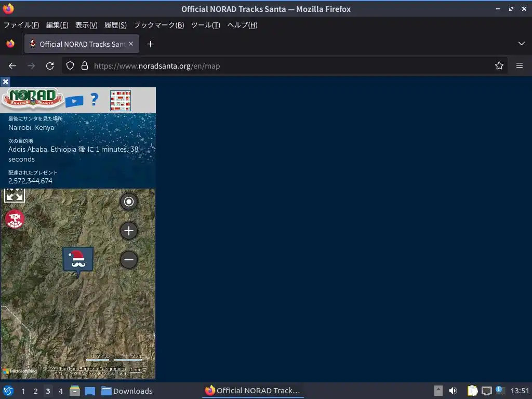Open the volume control in the tray
This screenshot has height=399, width=532.
[x=453, y=391]
